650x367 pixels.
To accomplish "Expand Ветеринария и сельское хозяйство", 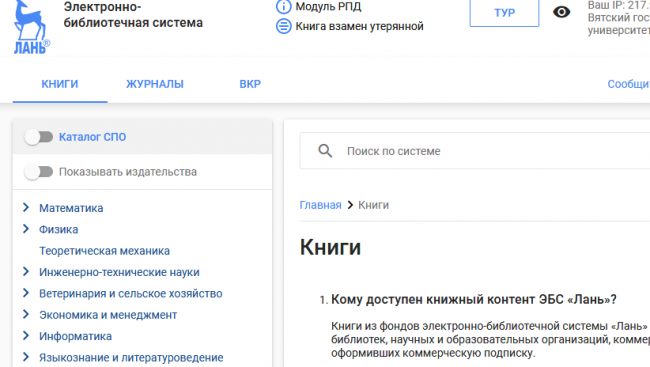I will coord(26,293).
